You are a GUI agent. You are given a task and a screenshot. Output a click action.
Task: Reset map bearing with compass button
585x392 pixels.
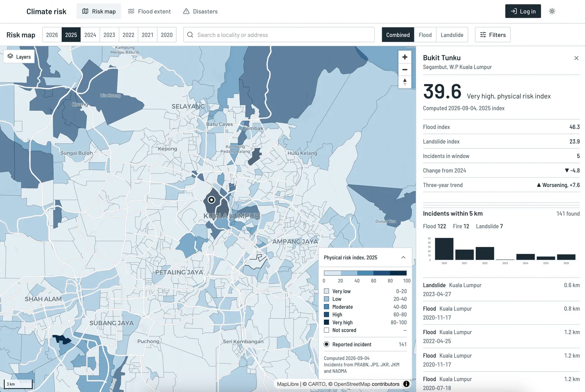pos(405,82)
